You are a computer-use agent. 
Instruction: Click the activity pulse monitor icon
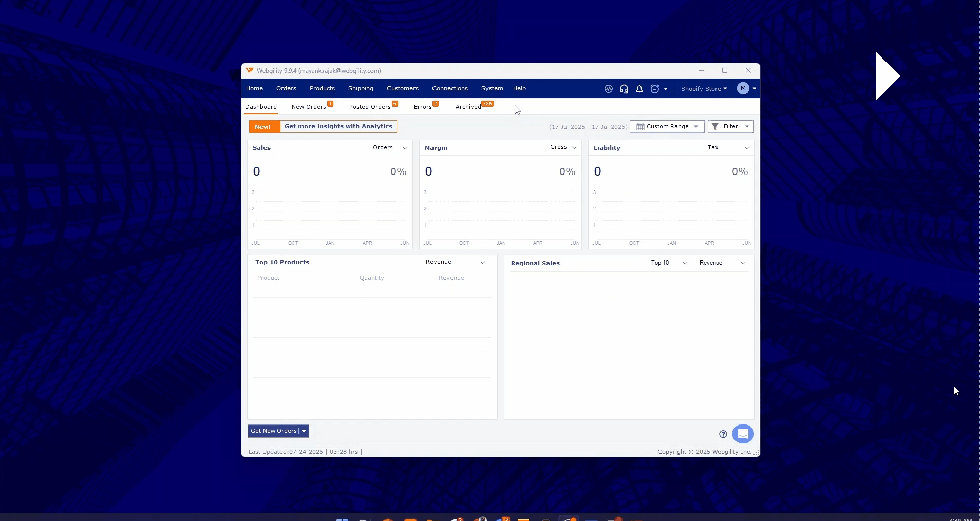pyautogui.click(x=609, y=89)
